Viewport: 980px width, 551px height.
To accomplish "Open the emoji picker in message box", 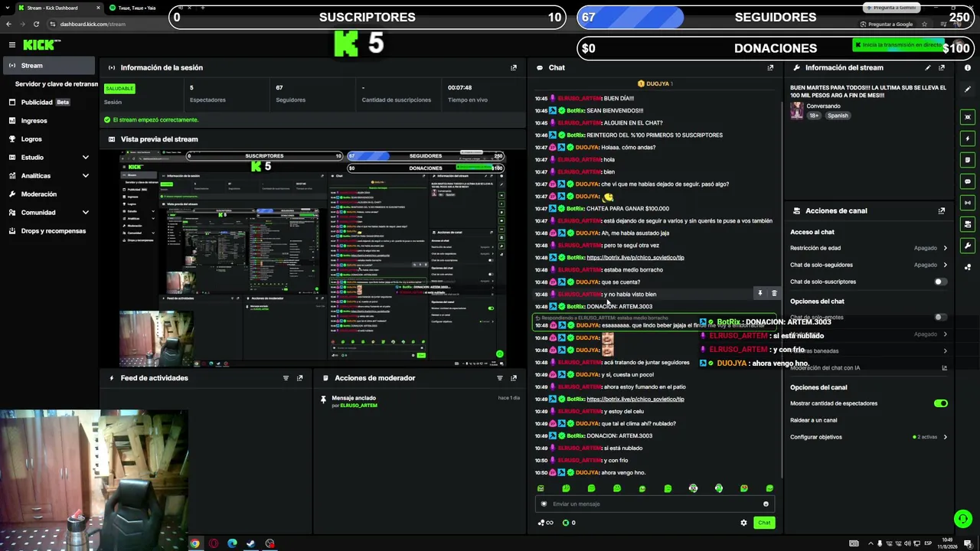I will [x=766, y=504].
